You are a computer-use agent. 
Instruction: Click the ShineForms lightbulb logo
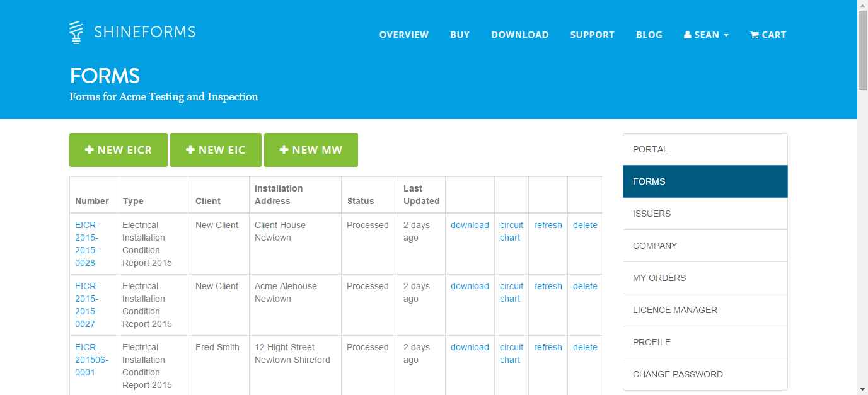tap(76, 32)
